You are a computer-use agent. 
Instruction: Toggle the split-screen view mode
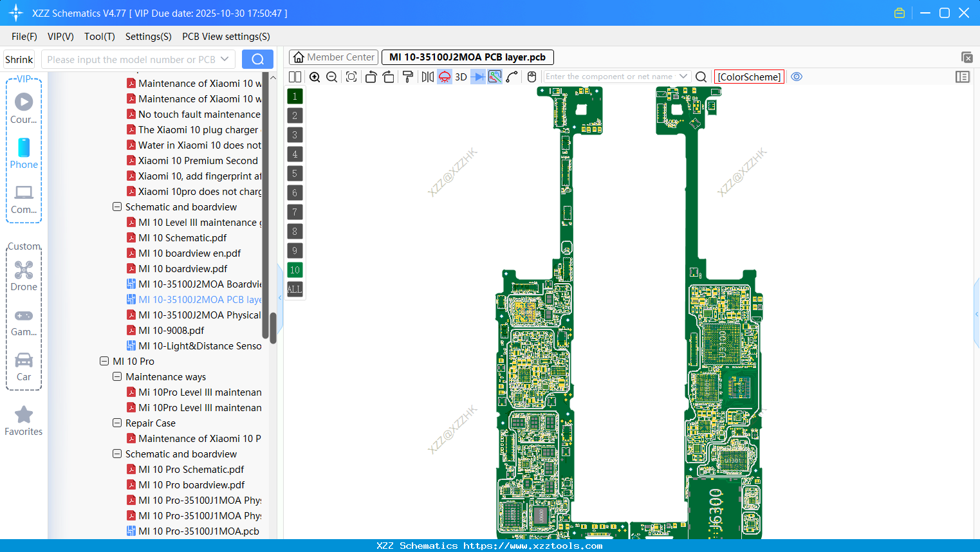295,77
